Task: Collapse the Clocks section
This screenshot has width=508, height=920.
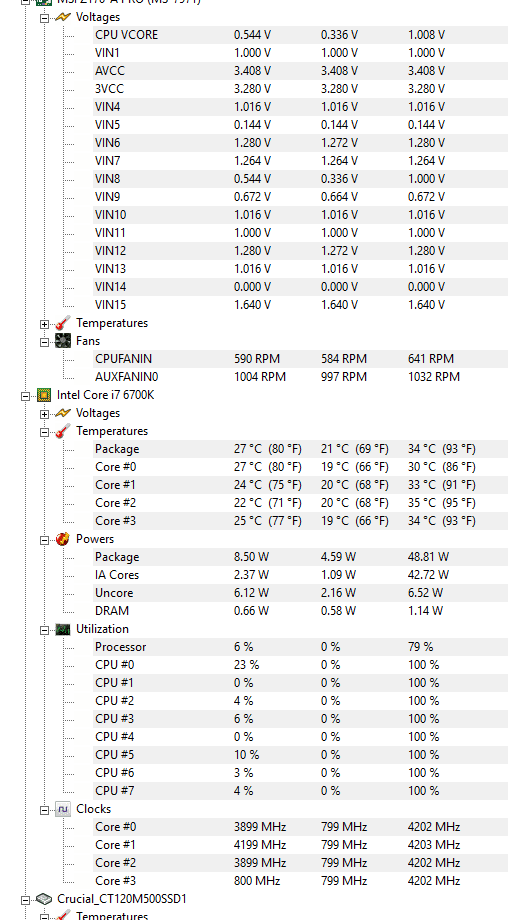Action: pos(44,810)
